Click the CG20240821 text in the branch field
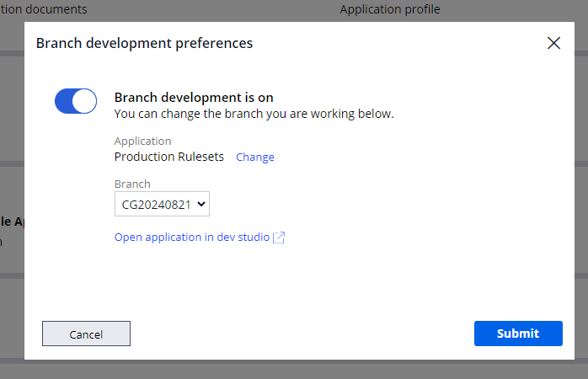 coord(156,204)
